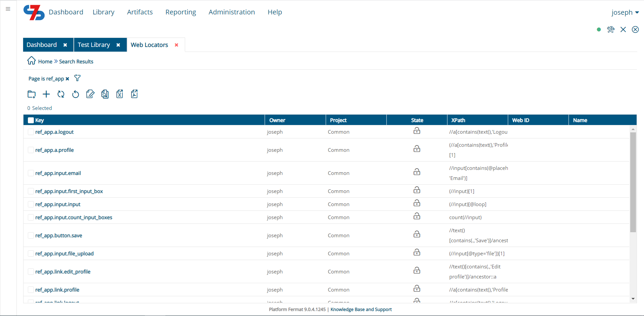Remove the Page is ref_app filter tag
The width and height of the screenshot is (644, 316).
coord(67,78)
